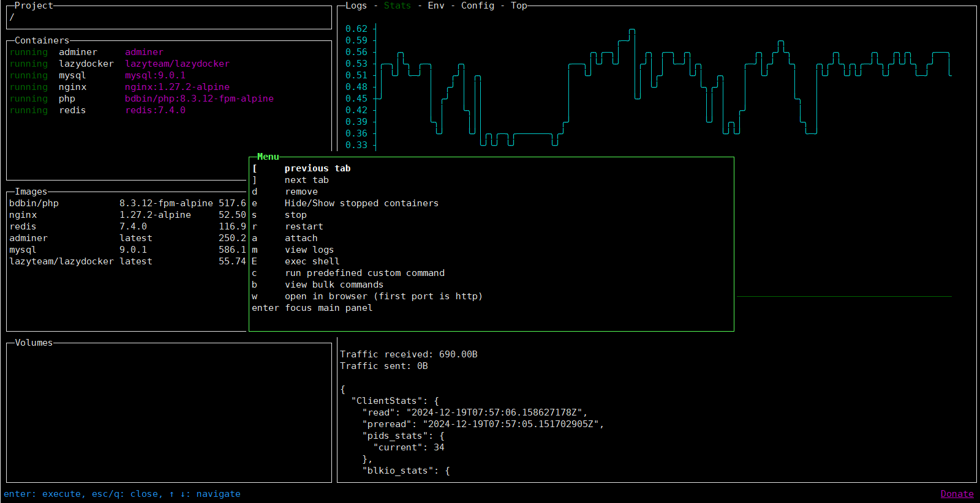The image size is (980, 503).
Task: Select 'previous tab' menu entry
Action: tap(491, 168)
